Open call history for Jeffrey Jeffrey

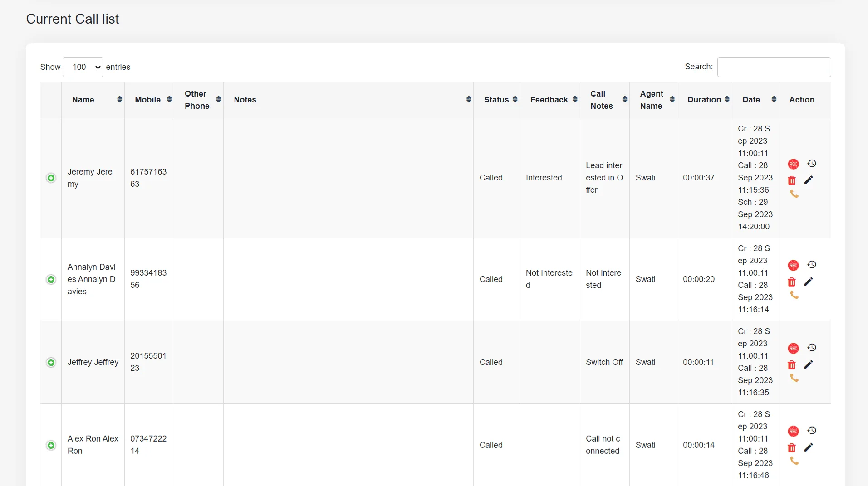[x=812, y=348]
